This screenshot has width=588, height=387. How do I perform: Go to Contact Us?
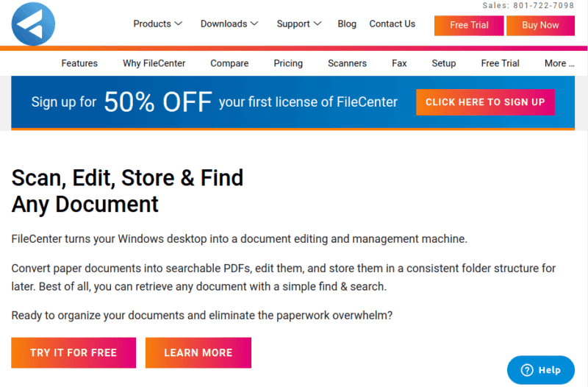(x=392, y=24)
